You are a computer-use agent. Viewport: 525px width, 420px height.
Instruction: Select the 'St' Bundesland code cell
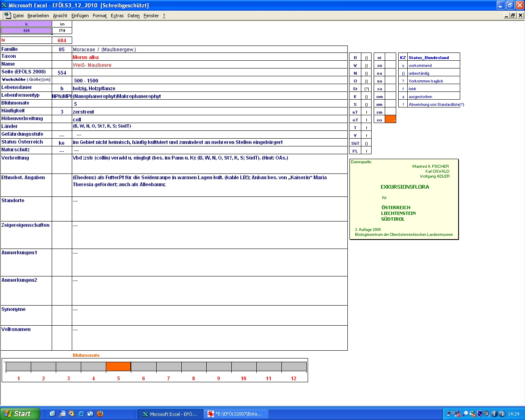click(x=355, y=89)
